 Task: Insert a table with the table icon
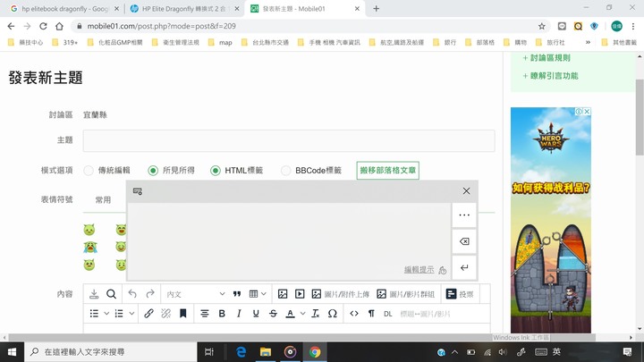[253, 294]
